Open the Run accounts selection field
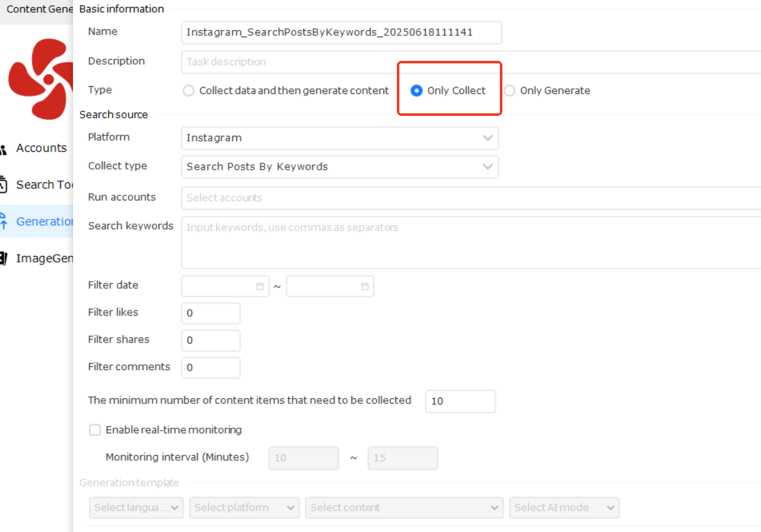761x532 pixels. pyautogui.click(x=470, y=198)
